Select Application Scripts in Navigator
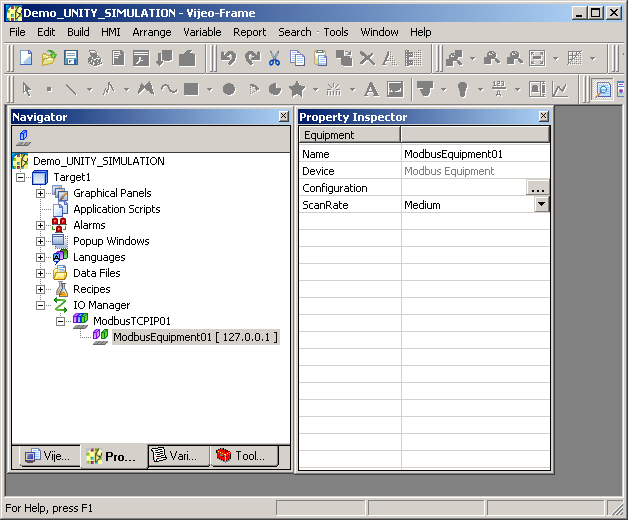628x520 pixels. click(117, 209)
